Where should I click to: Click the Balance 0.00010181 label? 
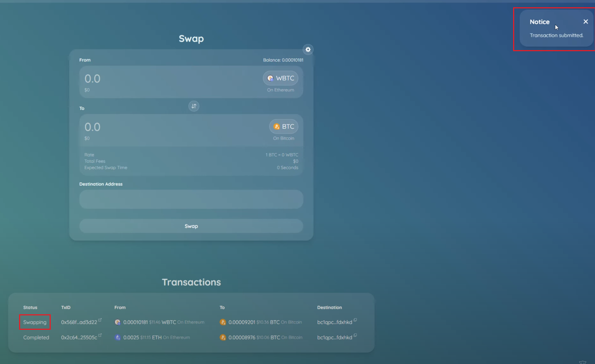283,60
